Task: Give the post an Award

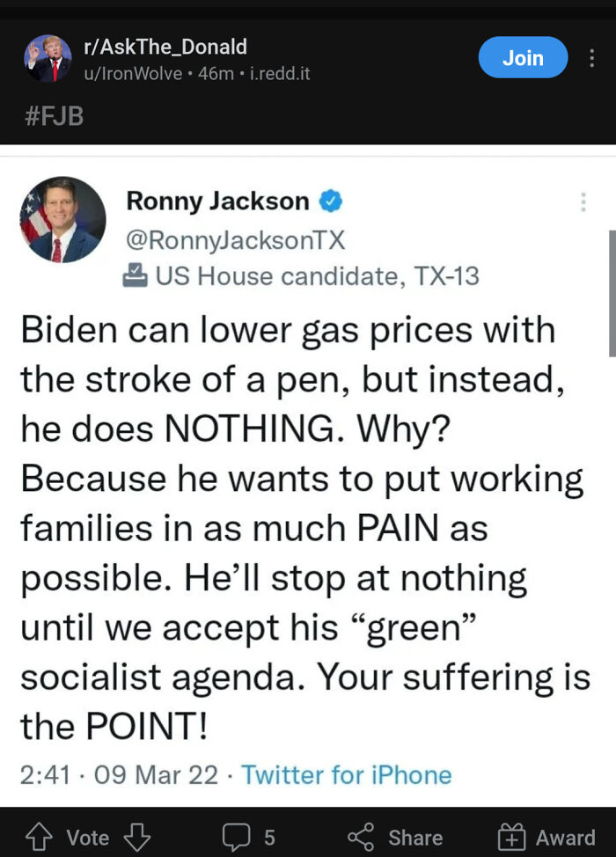Action: coord(511,838)
